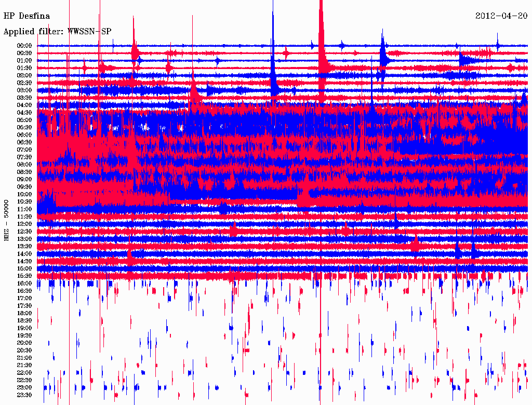Image resolution: width=532 pixels, height=405 pixels.
Task: Select the 10:00 time label
Action: pos(24,194)
